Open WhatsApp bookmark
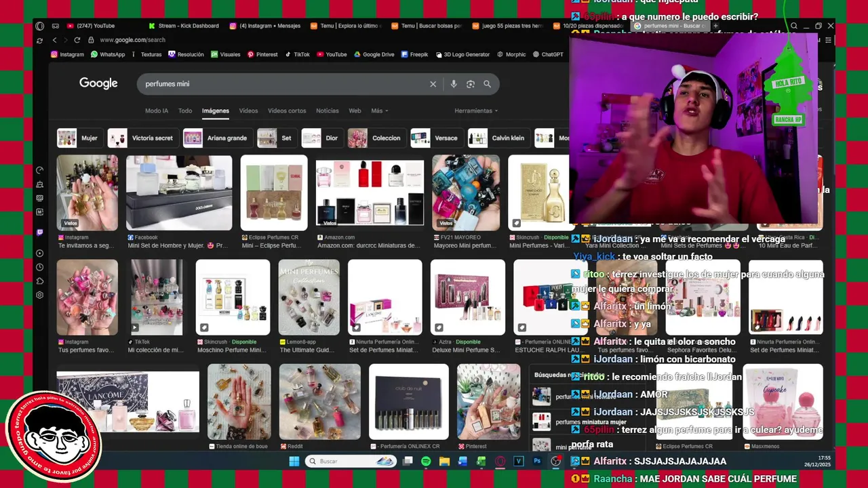The width and height of the screenshot is (868, 488). [108, 54]
